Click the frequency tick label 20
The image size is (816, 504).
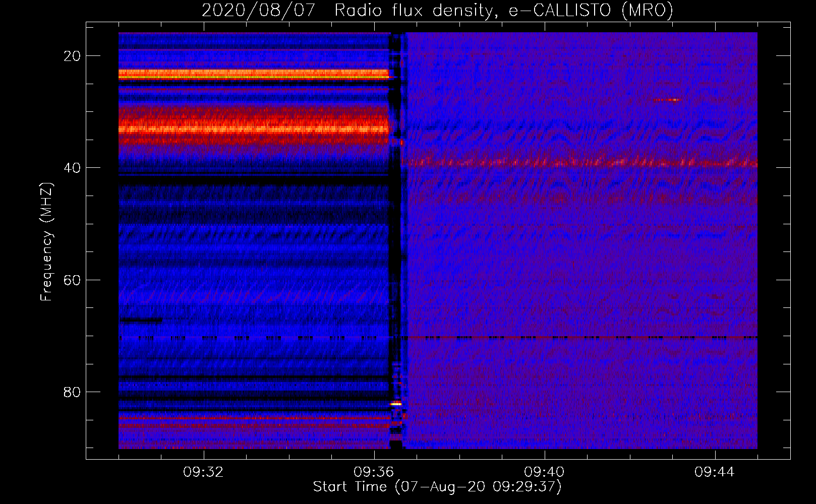(x=72, y=56)
